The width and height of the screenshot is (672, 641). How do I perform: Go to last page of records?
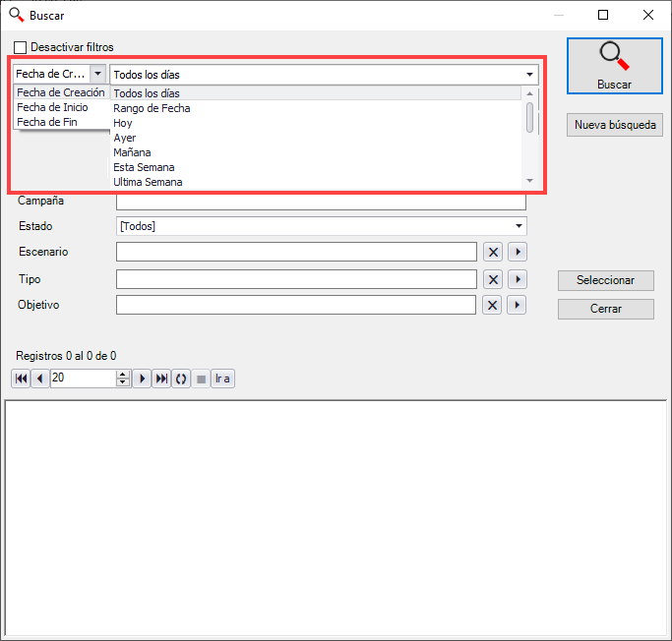click(x=161, y=379)
